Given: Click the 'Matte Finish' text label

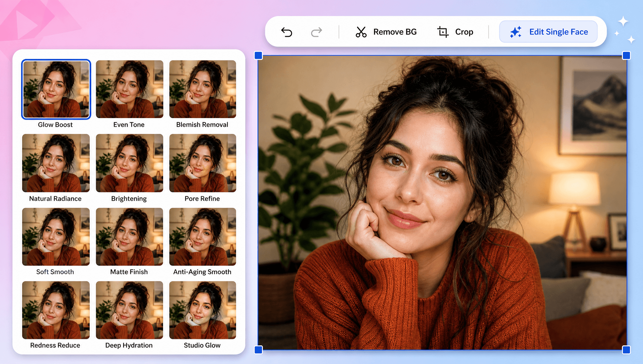Looking at the screenshot, I should [x=129, y=272].
